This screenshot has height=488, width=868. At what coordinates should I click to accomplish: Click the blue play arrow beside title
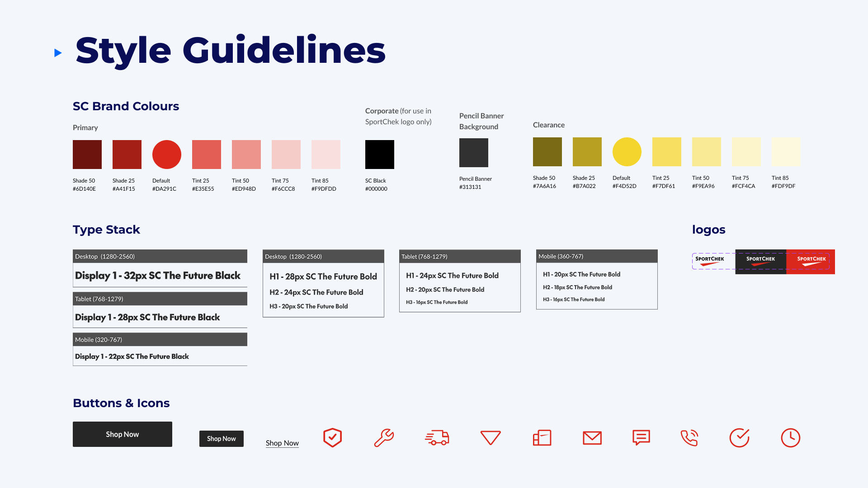pos(58,53)
